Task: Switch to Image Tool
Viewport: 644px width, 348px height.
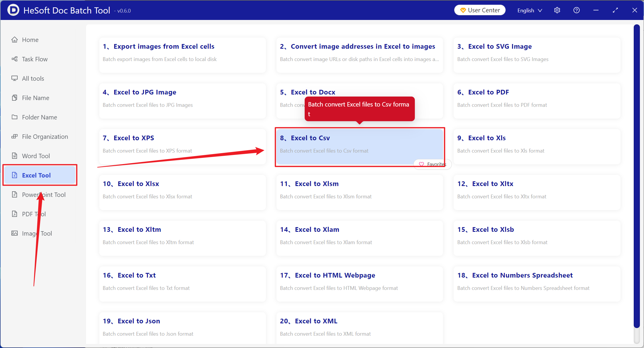Action: 40,233
